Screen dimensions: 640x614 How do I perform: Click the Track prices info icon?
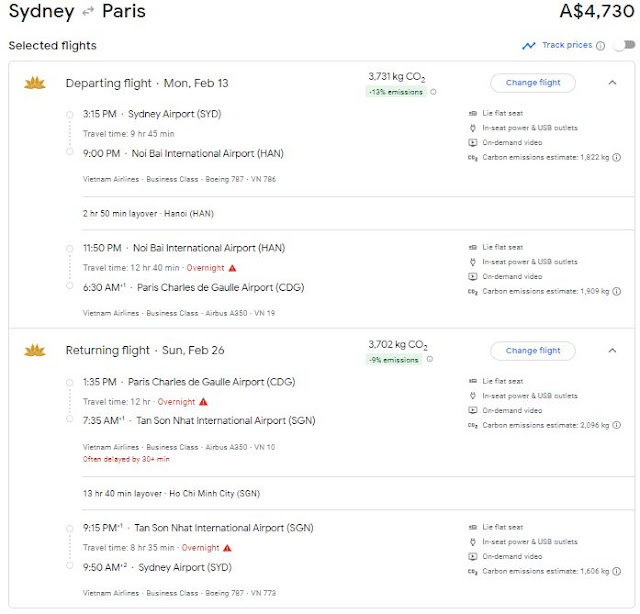coord(600,45)
